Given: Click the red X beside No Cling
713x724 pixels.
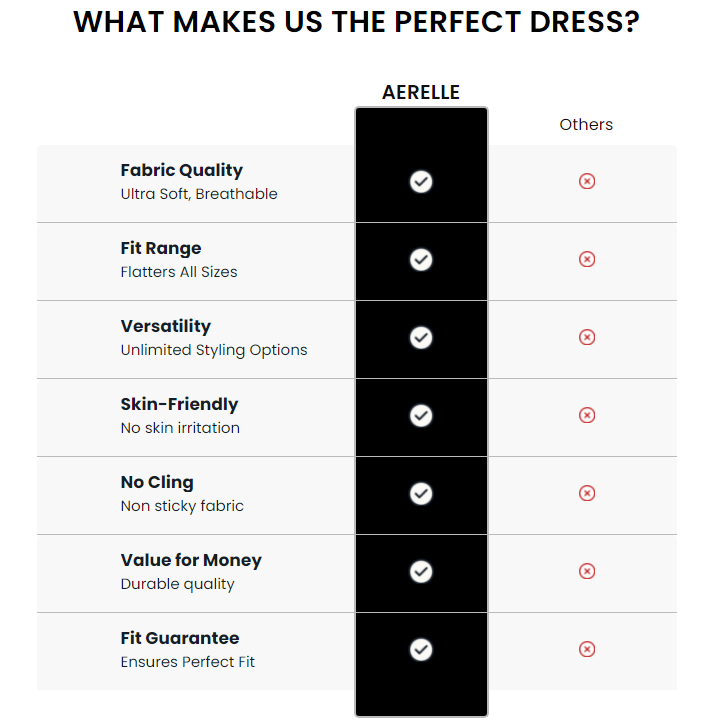Looking at the screenshot, I should tap(586, 493).
